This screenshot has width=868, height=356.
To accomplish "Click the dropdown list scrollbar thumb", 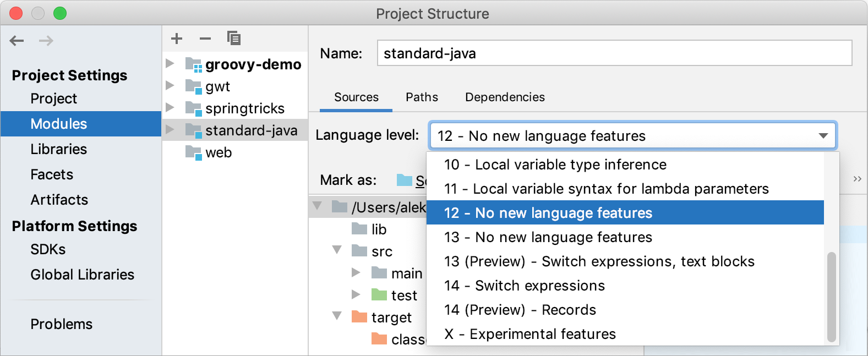I will (x=831, y=297).
